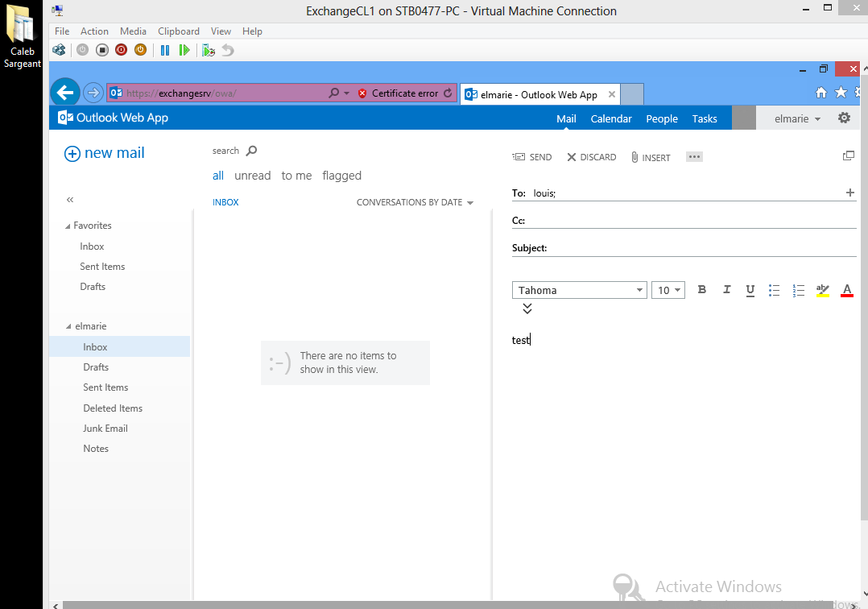
Task: Open the File menu
Action: point(62,31)
